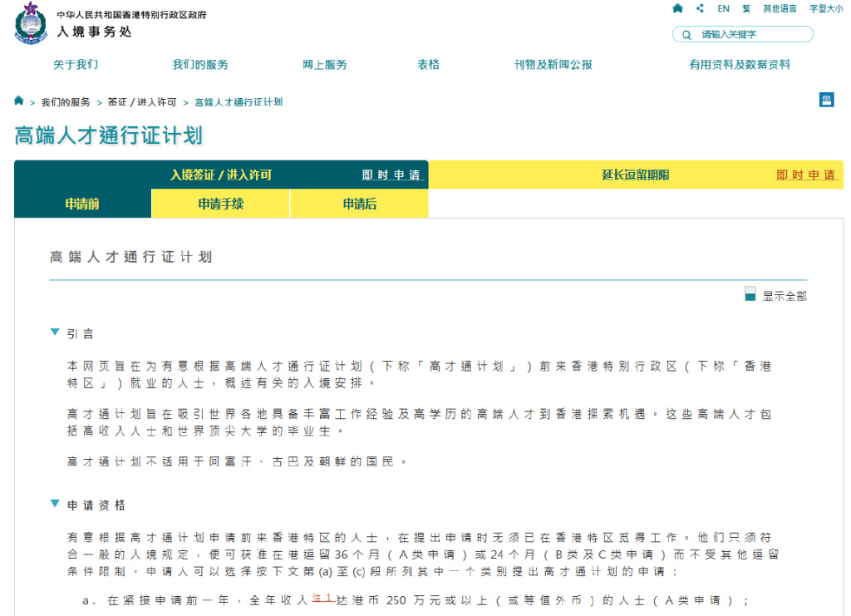851x616 pixels.
Task: Click 即时申请 under 延长逗留期限
Action: [x=807, y=175]
